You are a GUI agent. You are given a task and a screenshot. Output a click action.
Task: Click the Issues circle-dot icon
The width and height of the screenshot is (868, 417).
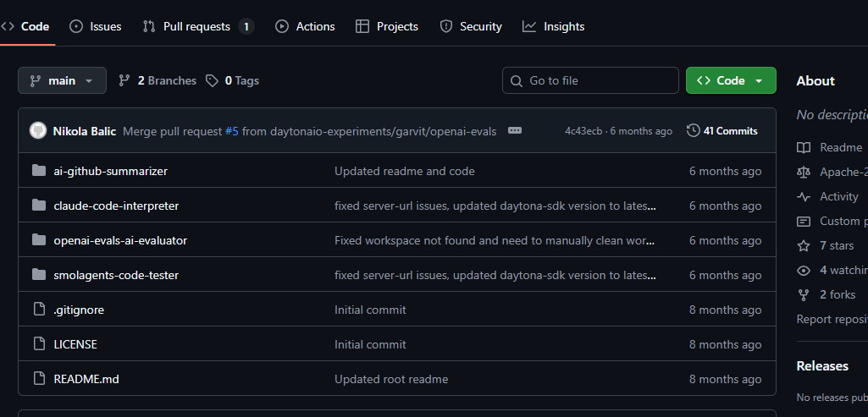tap(76, 26)
